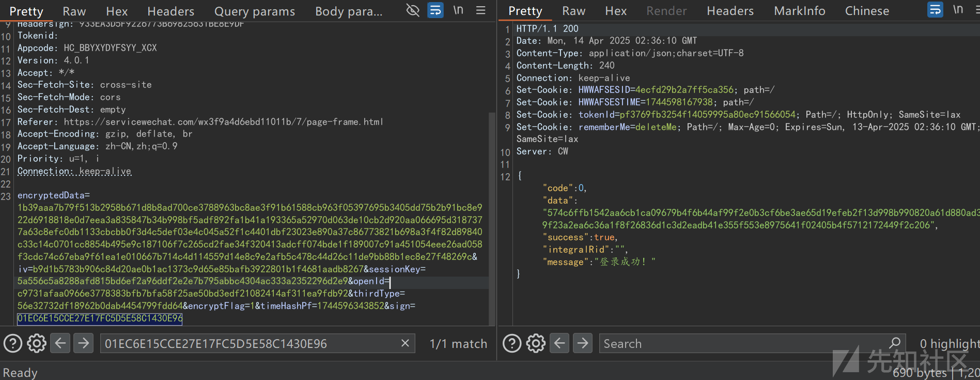980x380 pixels.
Task: Switch to request Raw tab
Action: tap(74, 11)
